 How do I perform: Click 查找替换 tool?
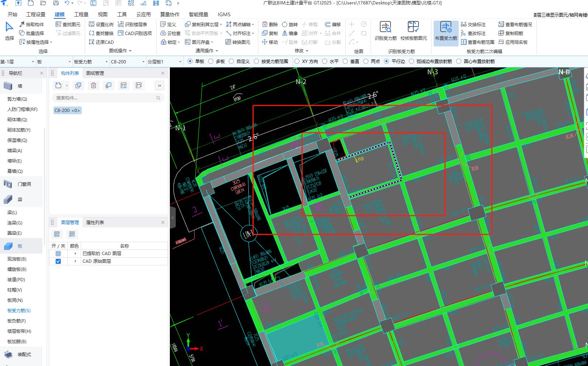point(101,33)
